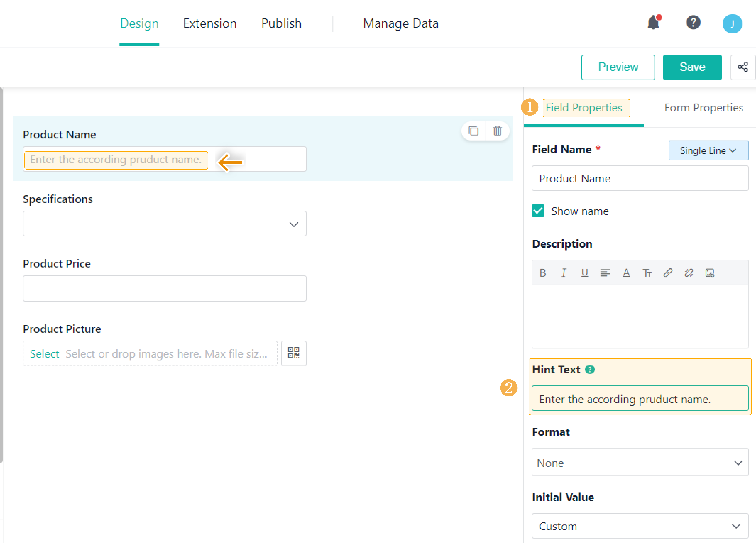Toggle the Show name checkbox
Image resolution: width=756 pixels, height=543 pixels.
(538, 211)
